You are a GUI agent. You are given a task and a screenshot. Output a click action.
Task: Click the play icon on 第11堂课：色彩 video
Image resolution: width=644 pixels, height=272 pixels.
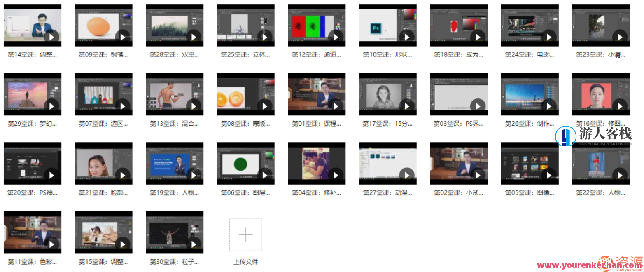click(51, 244)
